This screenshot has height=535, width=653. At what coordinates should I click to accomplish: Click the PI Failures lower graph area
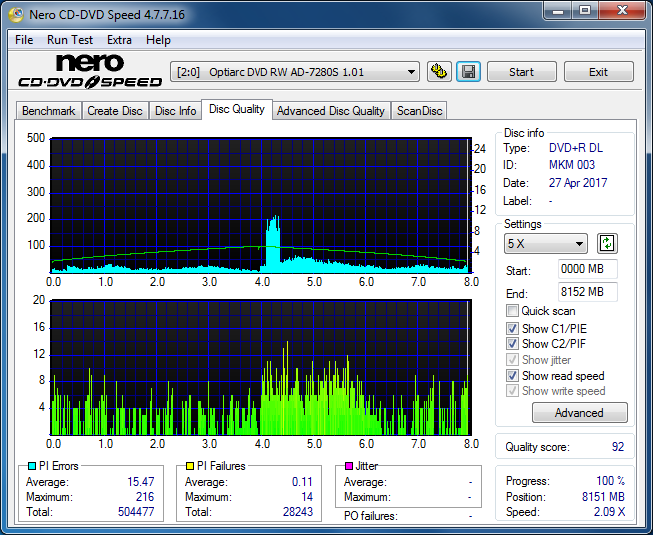[261, 367]
